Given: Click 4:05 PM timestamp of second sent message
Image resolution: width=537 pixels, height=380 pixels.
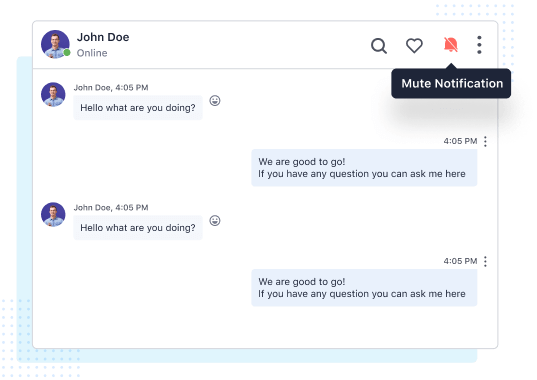Looking at the screenshot, I should coord(460,261).
